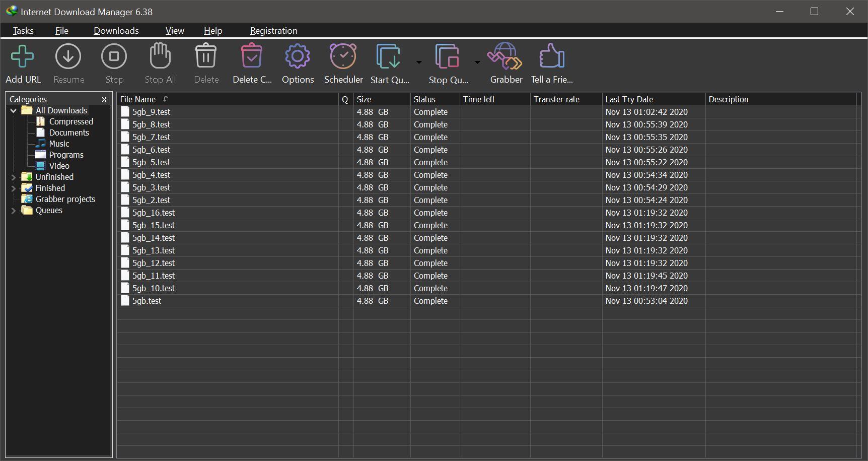The width and height of the screenshot is (868, 461).
Task: Sort by the Time left column
Action: coord(495,99)
